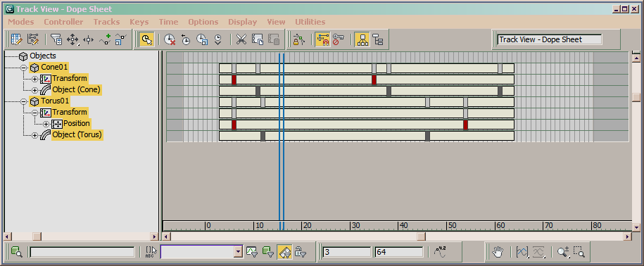The image size is (644, 266).
Task: Choose the Scale Keys tool
Action: 120,40
